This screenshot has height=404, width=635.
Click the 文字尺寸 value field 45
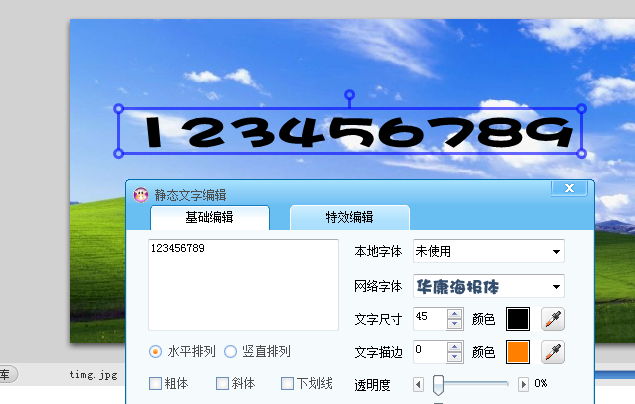pyautogui.click(x=430, y=319)
